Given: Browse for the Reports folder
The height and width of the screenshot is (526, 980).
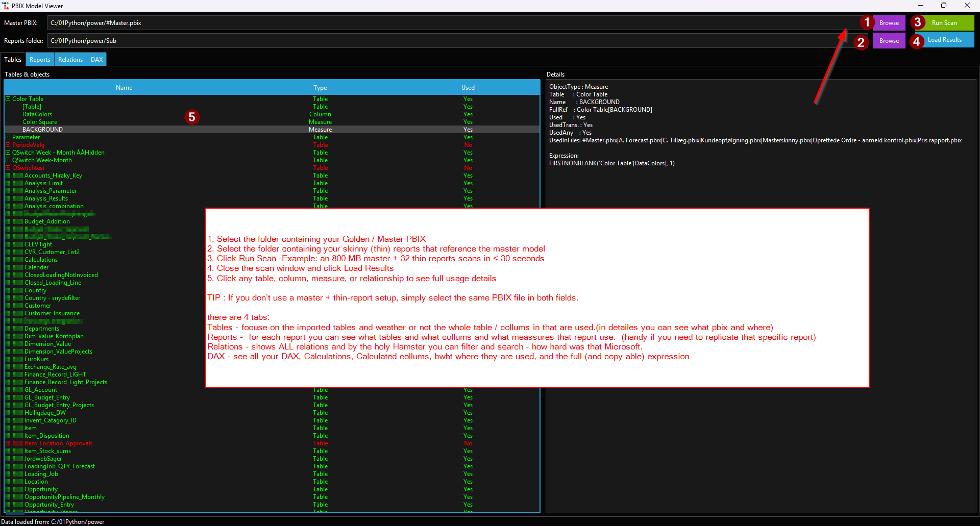Looking at the screenshot, I should coord(889,41).
